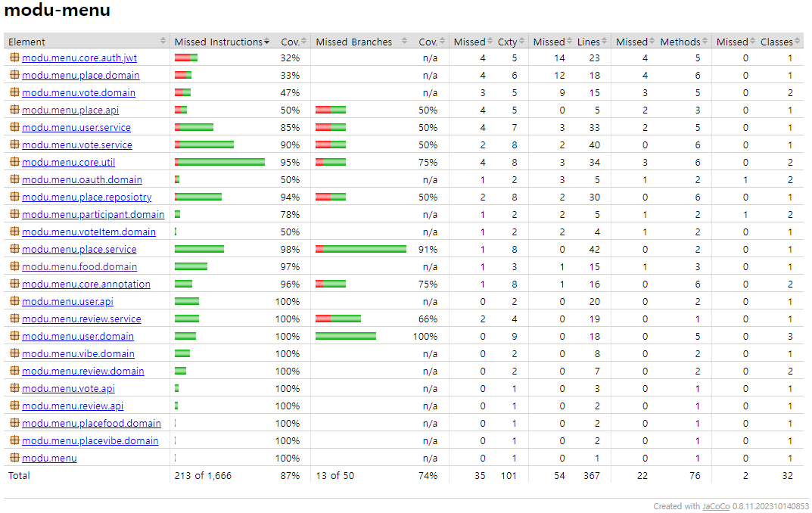This screenshot has height=513, width=812.
Task: Click branch coverage bar for modu.menu.place.service
Action: (x=361, y=249)
